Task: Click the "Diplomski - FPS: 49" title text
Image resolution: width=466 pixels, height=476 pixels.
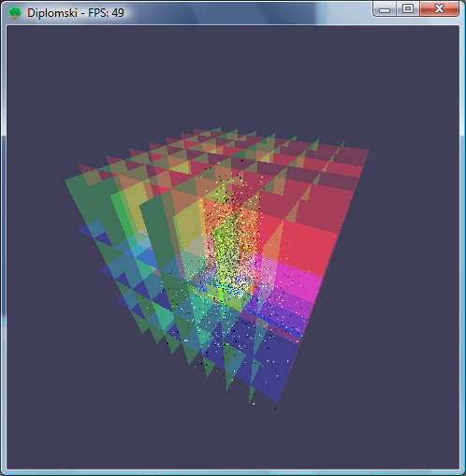Action: click(76, 13)
